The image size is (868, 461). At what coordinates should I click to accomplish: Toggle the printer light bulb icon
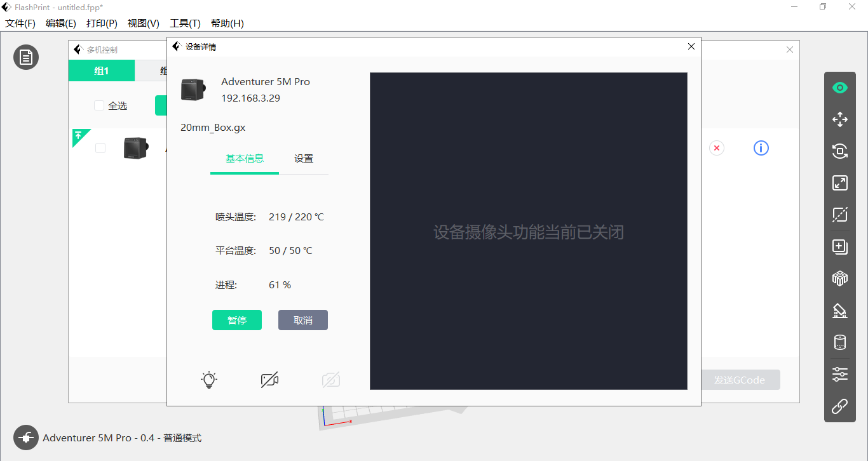pos(209,380)
